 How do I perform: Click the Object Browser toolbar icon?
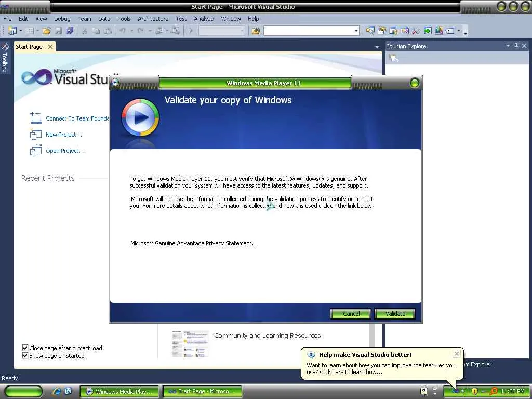393,31
